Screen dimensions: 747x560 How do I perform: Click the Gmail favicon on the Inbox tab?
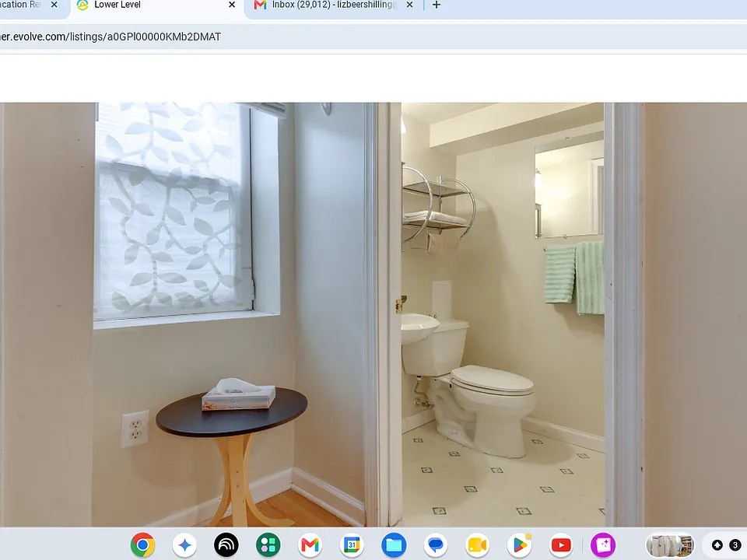[x=260, y=5]
